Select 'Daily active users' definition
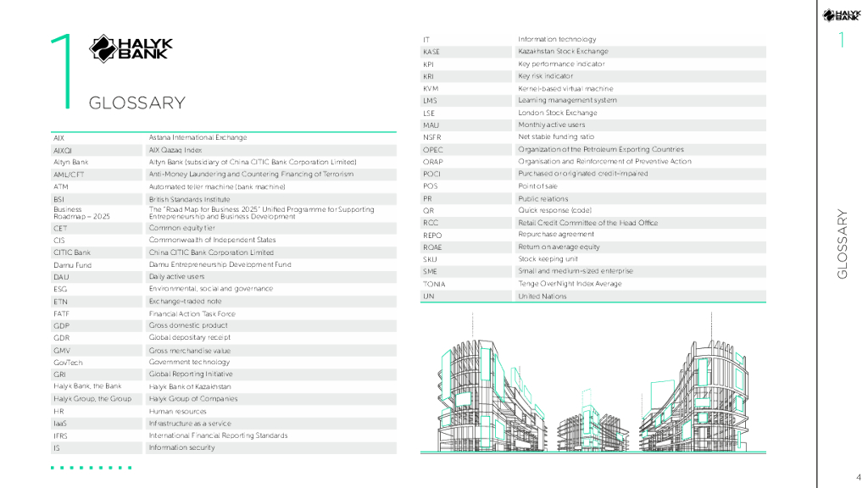The image size is (868, 488). click(x=176, y=277)
